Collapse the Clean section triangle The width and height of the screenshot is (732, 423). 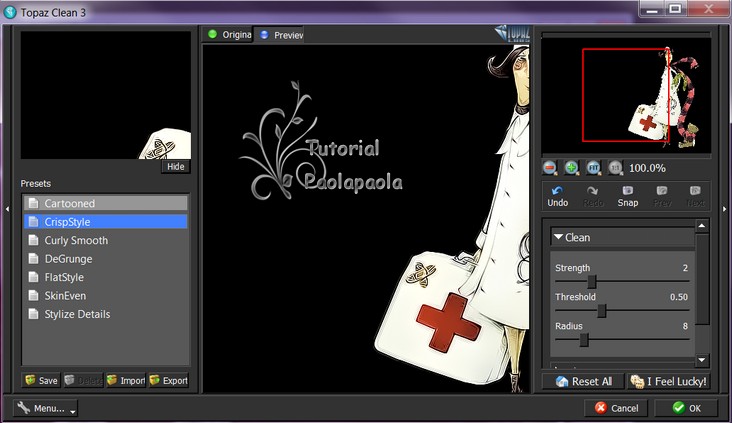[x=558, y=237]
